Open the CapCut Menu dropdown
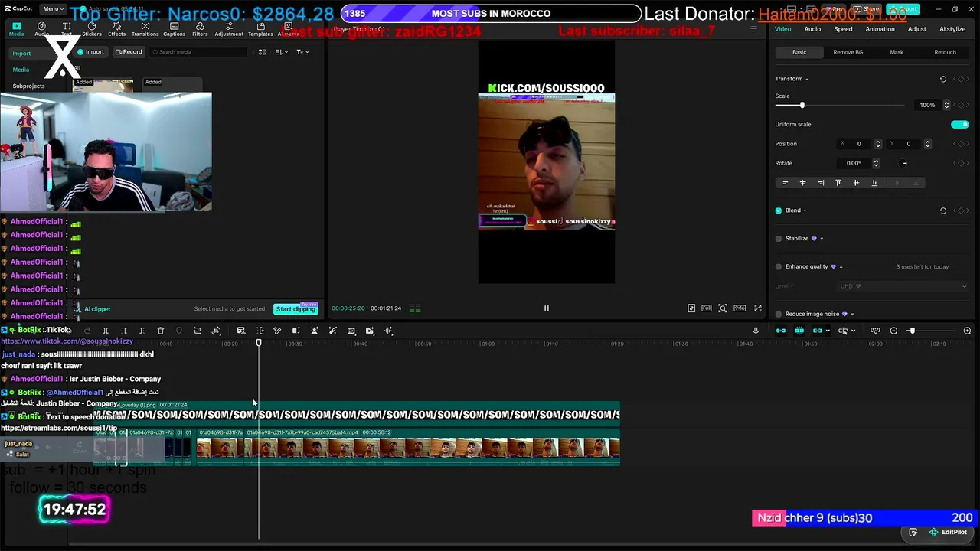 52,9
